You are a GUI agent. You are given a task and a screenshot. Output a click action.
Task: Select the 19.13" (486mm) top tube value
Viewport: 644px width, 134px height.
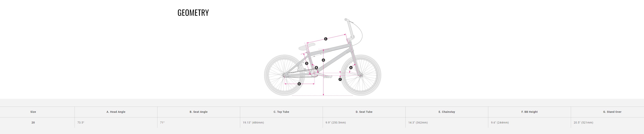point(253,123)
